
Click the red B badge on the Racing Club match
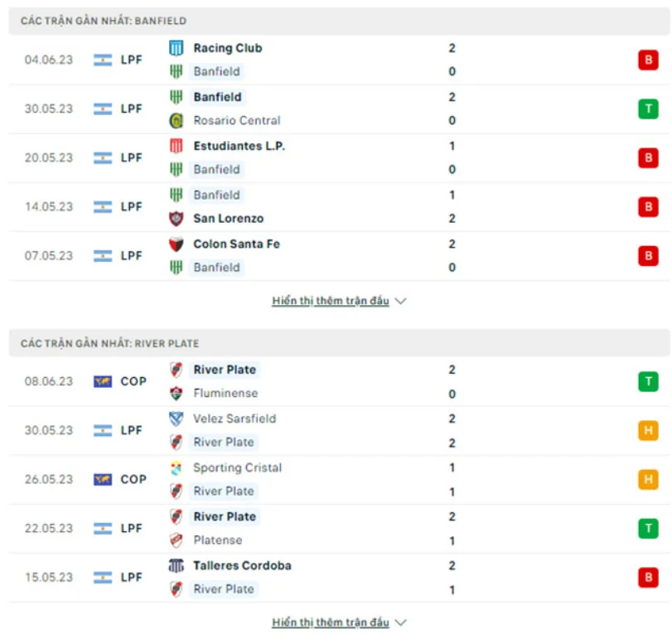tap(647, 60)
